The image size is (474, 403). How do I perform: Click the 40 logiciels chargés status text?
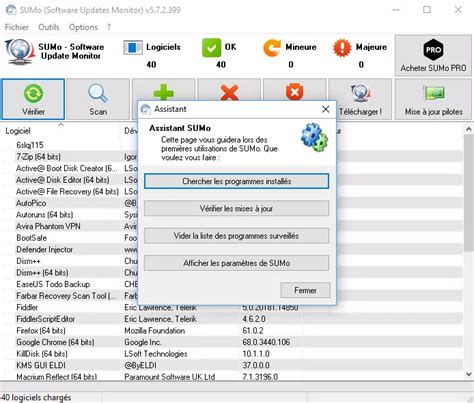coord(36,397)
